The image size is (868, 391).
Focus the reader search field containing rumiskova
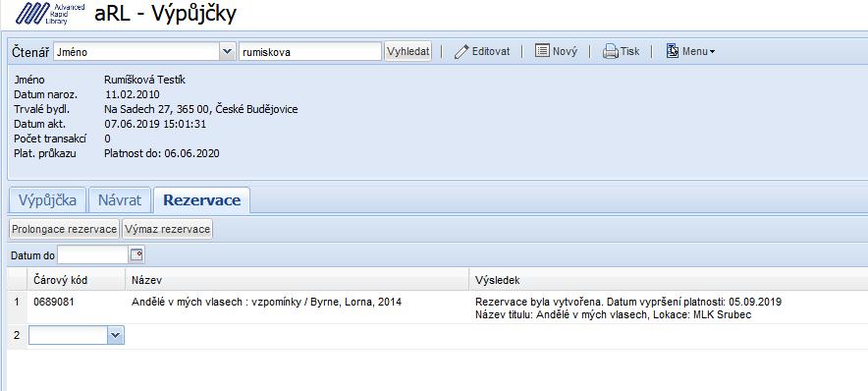click(310, 52)
